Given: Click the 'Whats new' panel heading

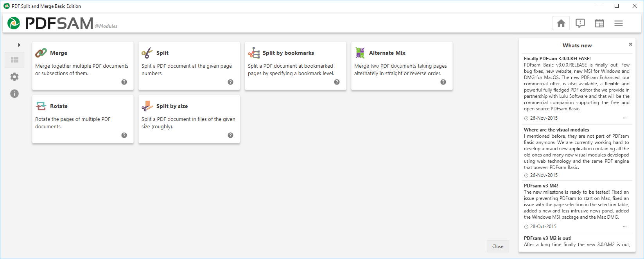Looking at the screenshot, I should pyautogui.click(x=577, y=45).
